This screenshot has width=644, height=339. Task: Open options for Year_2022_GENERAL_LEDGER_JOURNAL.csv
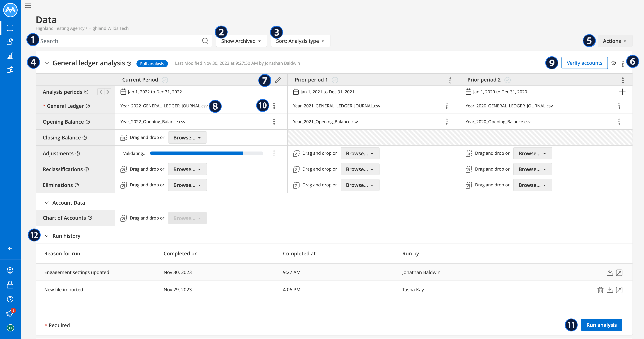[274, 106]
